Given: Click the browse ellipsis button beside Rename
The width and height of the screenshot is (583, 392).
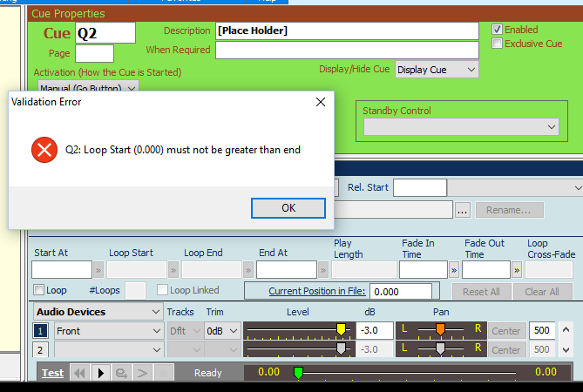Looking at the screenshot, I should 462,210.
